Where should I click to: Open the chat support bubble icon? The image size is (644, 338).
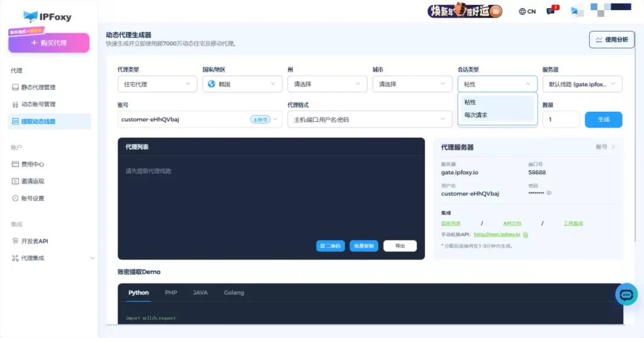[x=626, y=294]
